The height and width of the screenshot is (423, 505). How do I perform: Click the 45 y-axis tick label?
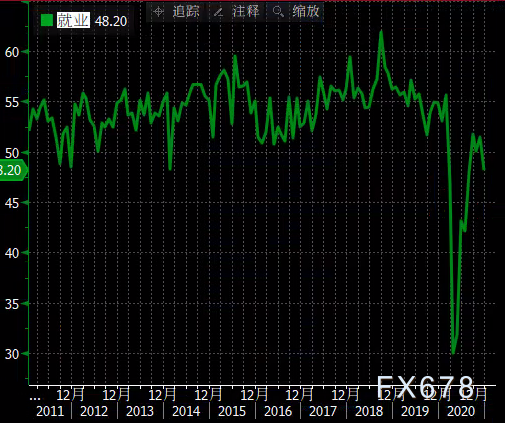12,203
